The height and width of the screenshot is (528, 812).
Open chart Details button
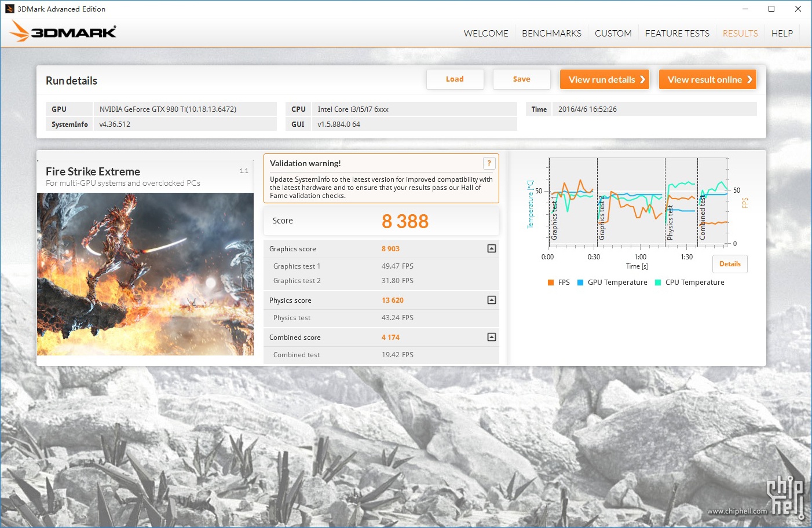coord(730,264)
